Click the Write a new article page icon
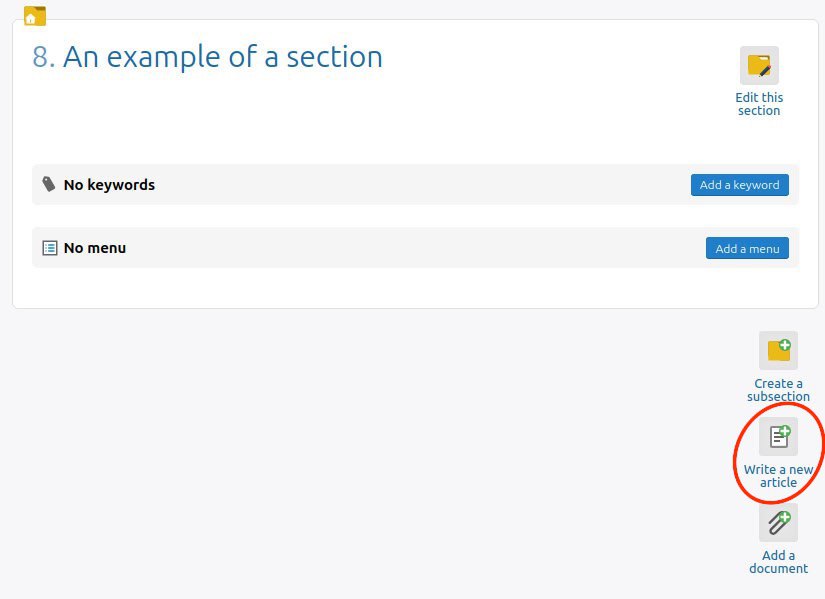Screen dimensions: 825x599 coord(778,436)
